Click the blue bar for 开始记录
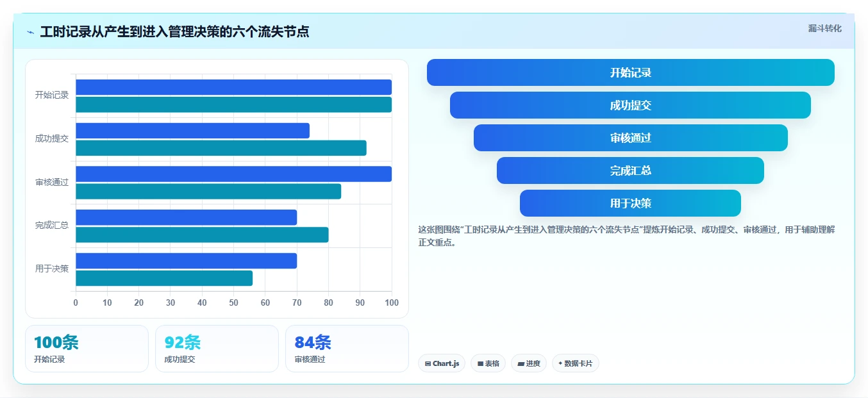The height and width of the screenshot is (398, 868). [233, 87]
